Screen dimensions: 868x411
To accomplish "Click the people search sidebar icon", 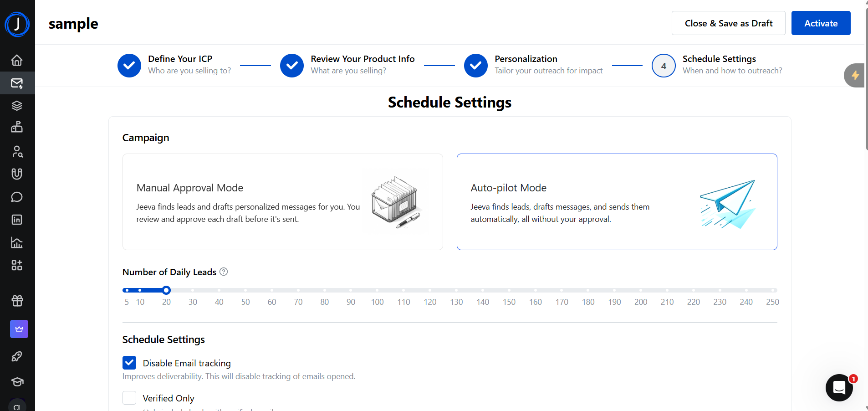I will (x=17, y=151).
